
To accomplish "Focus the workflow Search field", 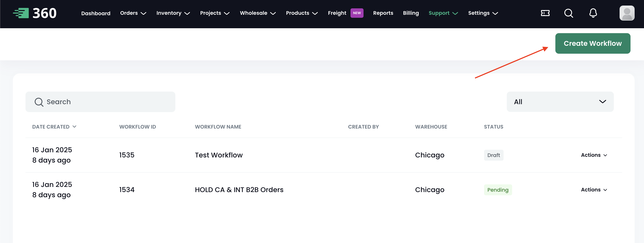I will point(100,102).
